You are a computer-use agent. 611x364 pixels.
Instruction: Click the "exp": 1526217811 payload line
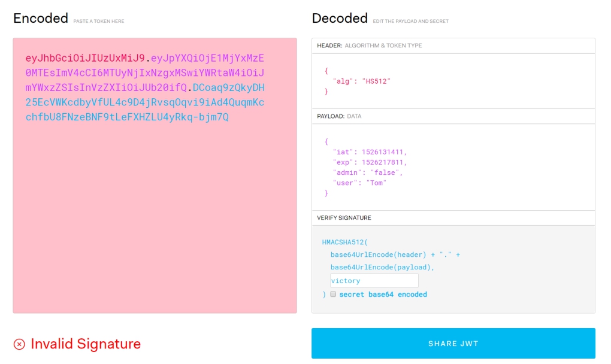point(370,162)
